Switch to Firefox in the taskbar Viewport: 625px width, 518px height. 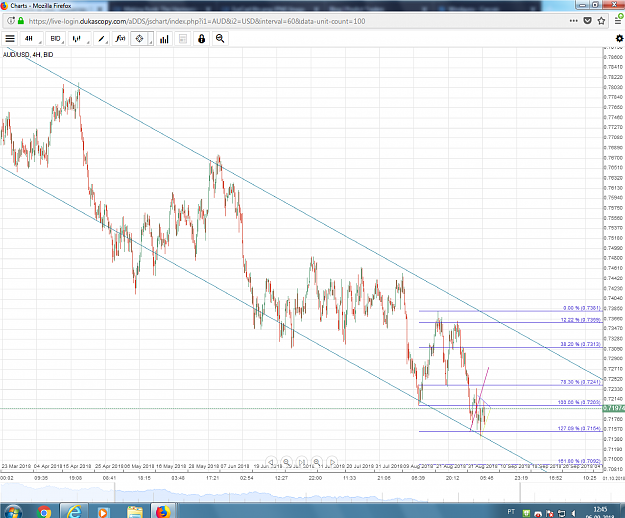click(163, 512)
